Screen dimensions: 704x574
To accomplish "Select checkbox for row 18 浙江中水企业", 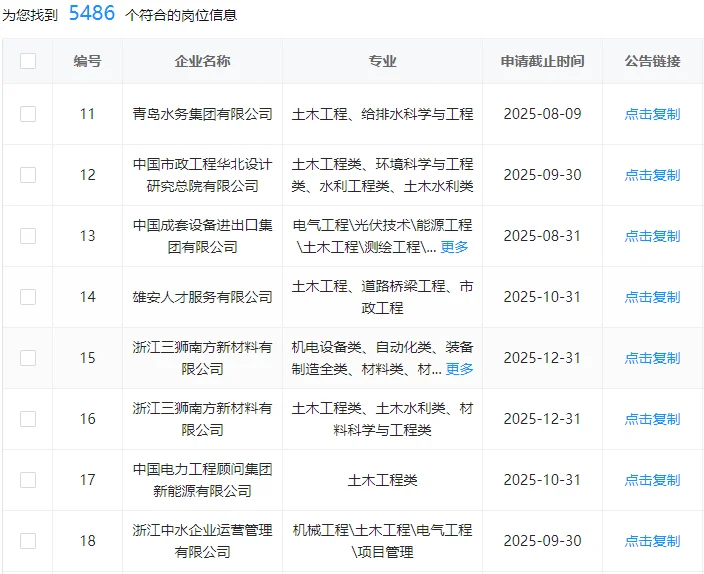I will [28, 541].
